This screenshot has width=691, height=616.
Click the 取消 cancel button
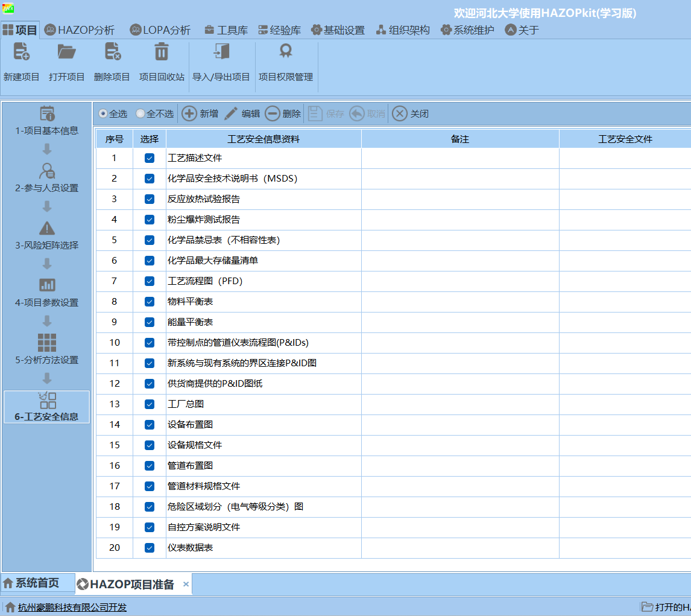[367, 114]
